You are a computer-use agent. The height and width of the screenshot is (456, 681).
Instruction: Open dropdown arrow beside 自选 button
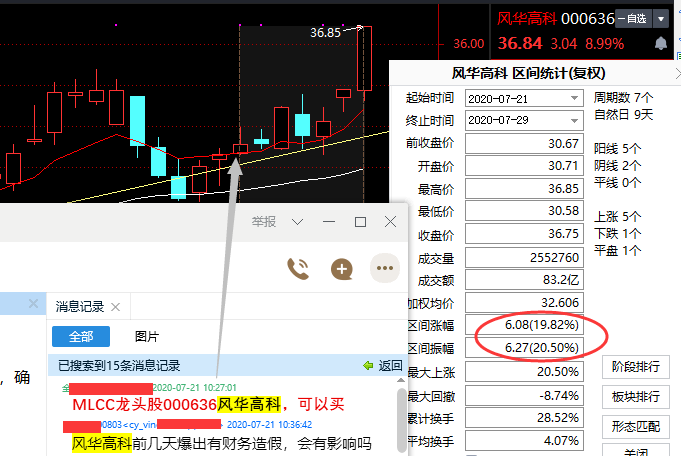click(x=661, y=19)
